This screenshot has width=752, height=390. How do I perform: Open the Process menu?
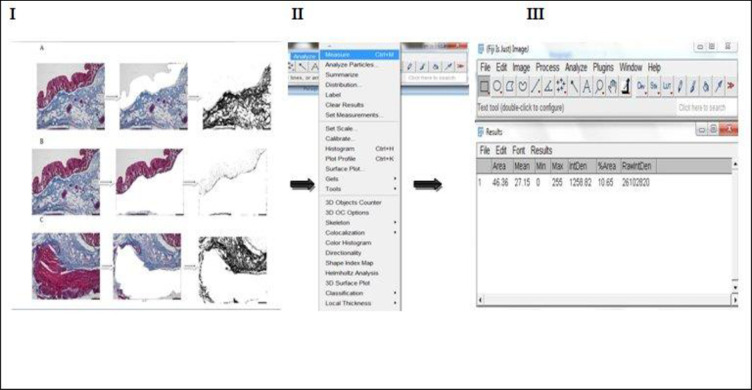548,68
